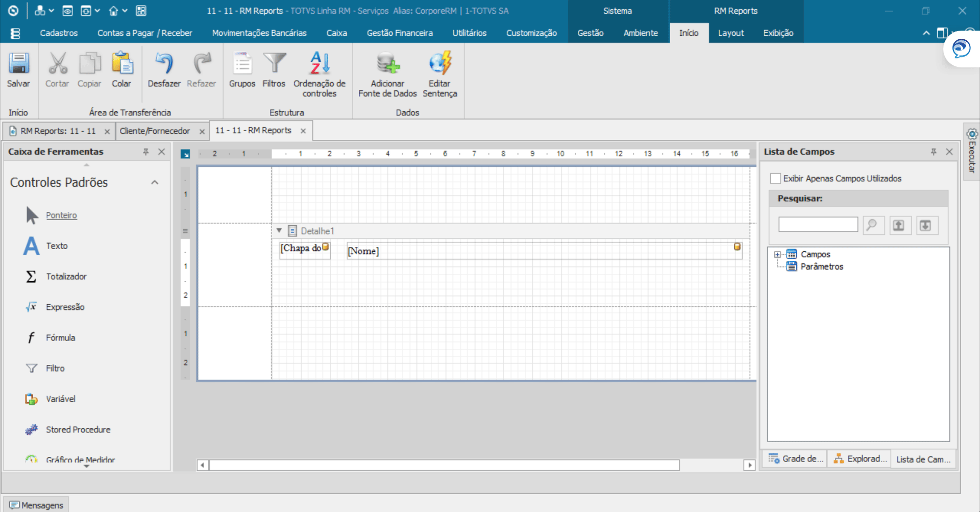Screen dimensions: 980x512
Task: Click the Mensagens button
Action: click(36, 505)
